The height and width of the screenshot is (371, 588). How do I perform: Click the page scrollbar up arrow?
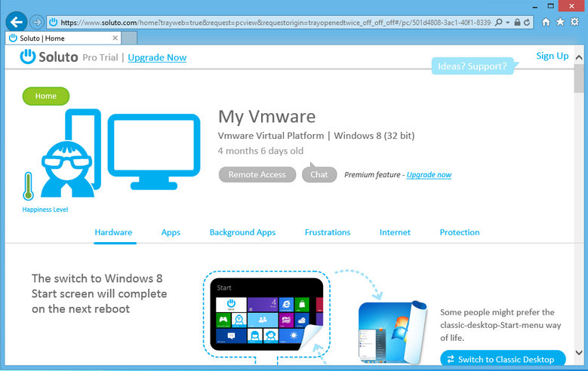pos(579,57)
